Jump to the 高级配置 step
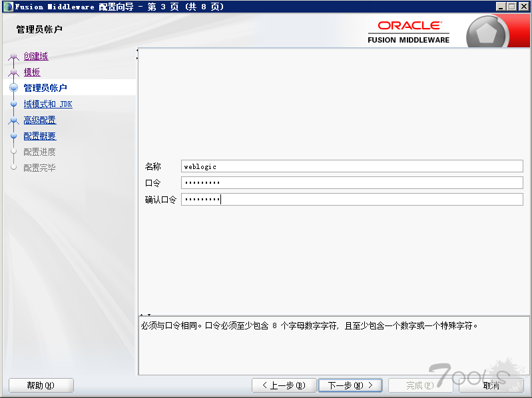Image resolution: width=532 pixels, height=398 pixels. (40, 120)
